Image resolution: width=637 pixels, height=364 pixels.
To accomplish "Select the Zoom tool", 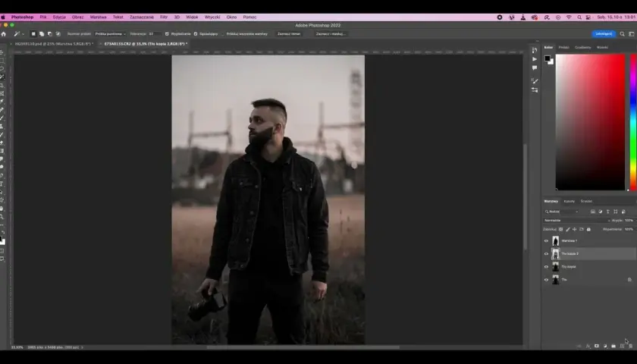I will [x=2, y=217].
